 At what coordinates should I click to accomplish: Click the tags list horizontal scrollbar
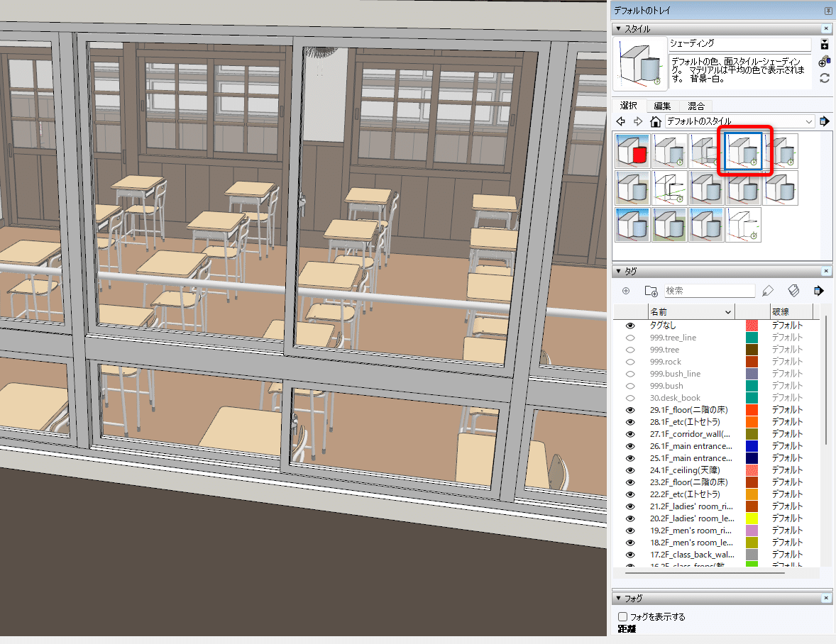pos(705,573)
